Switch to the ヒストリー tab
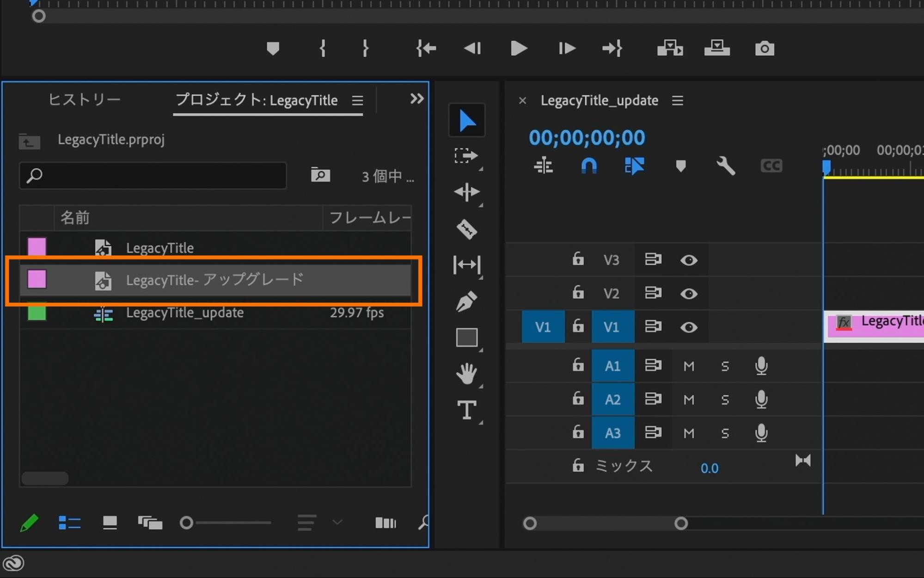 [x=84, y=100]
